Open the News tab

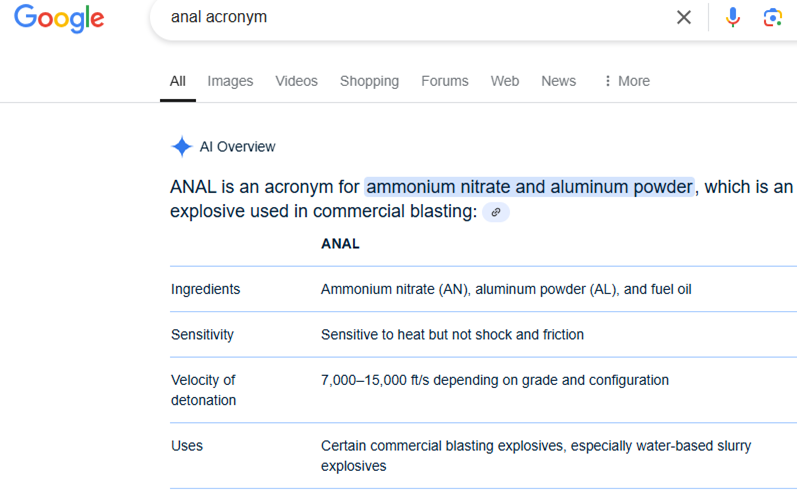[x=558, y=81]
